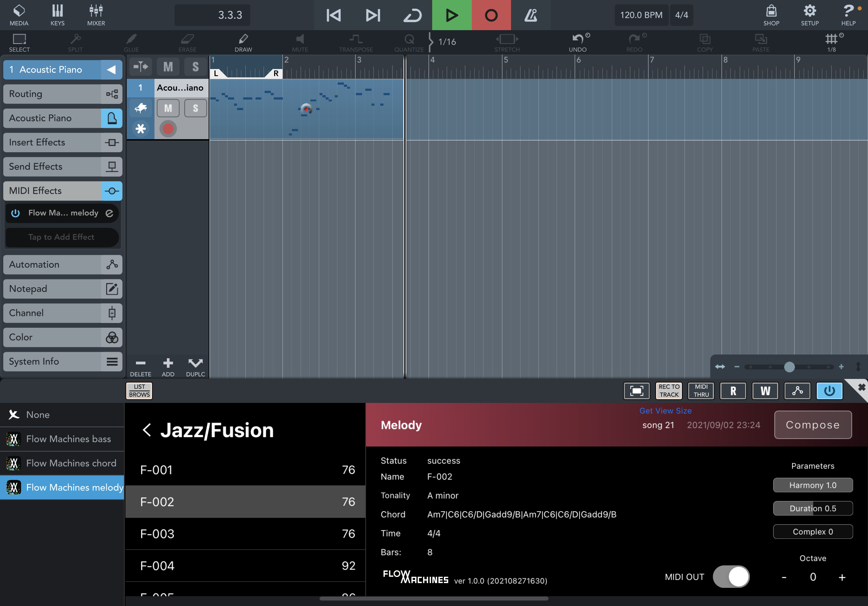Start recording with the red Record button

491,15
